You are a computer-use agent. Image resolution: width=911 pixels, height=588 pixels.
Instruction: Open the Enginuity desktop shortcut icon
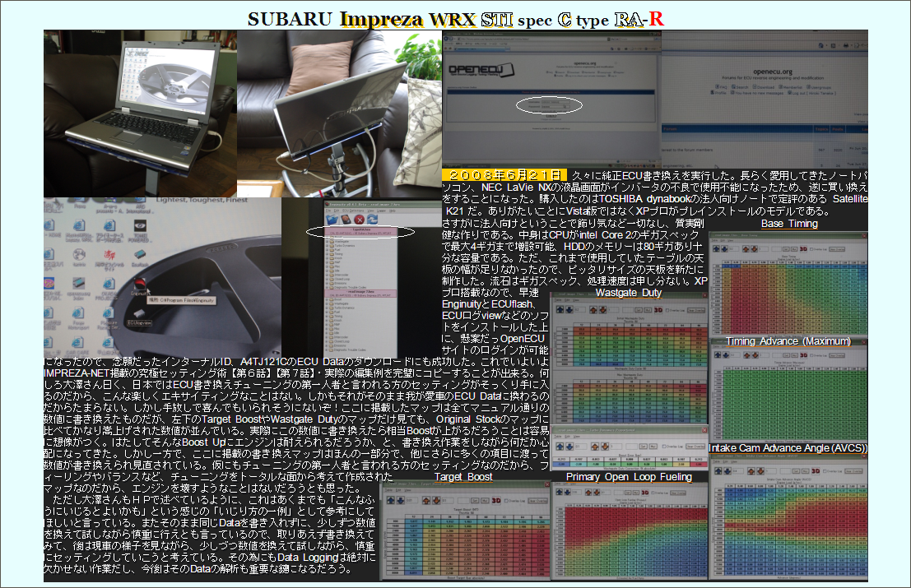[x=139, y=285]
